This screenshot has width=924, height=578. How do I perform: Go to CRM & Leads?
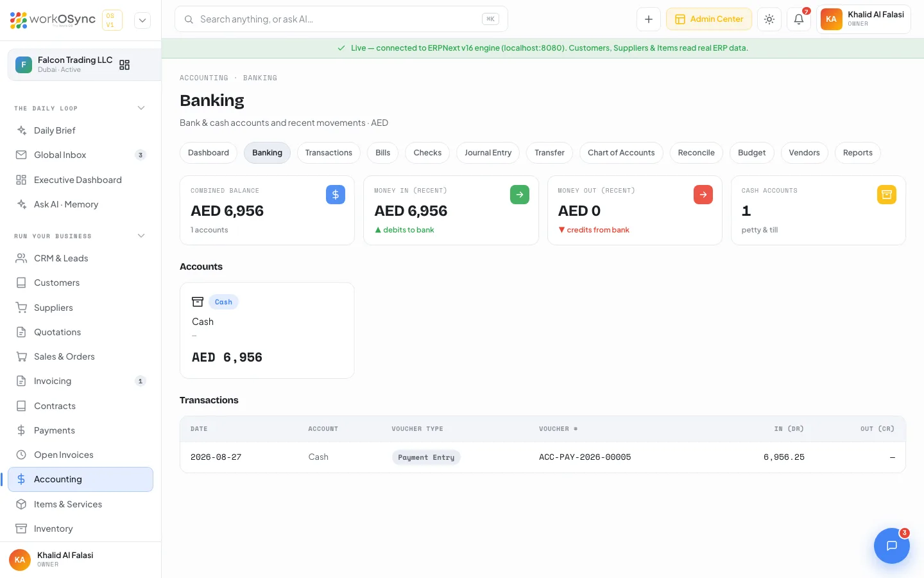tap(81, 258)
